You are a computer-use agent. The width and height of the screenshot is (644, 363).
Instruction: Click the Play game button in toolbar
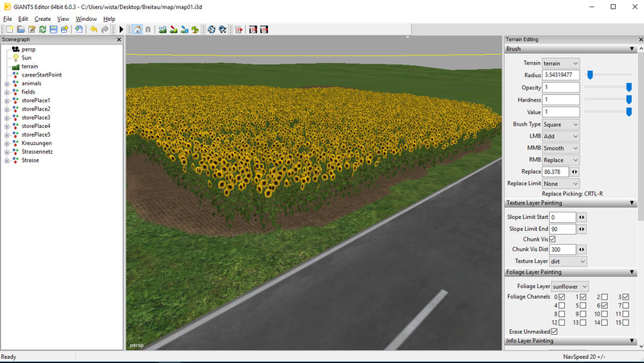(x=122, y=30)
